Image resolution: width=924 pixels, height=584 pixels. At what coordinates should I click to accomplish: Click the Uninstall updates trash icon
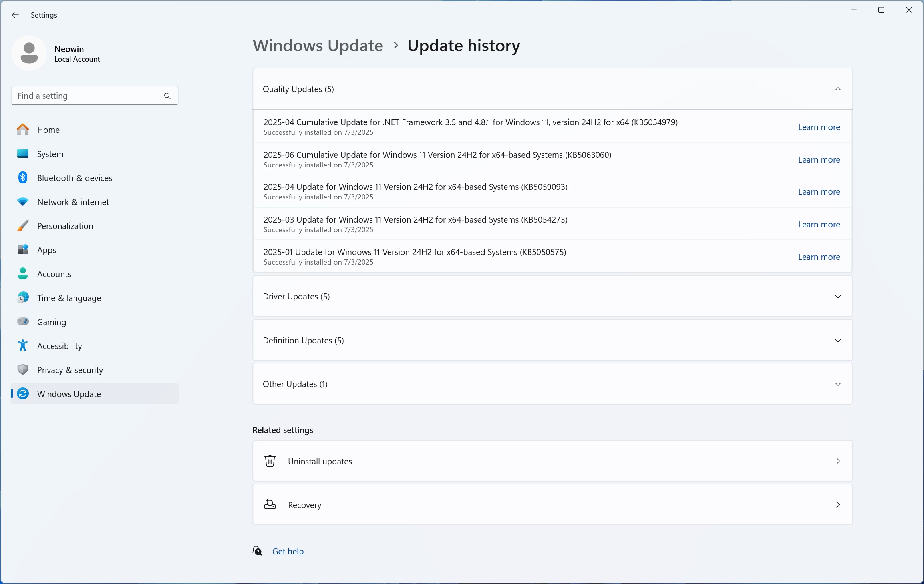pyautogui.click(x=270, y=461)
